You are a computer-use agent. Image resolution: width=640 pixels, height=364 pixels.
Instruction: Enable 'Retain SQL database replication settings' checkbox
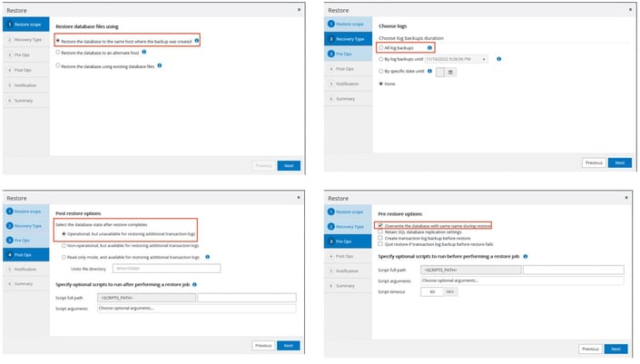[380, 231]
